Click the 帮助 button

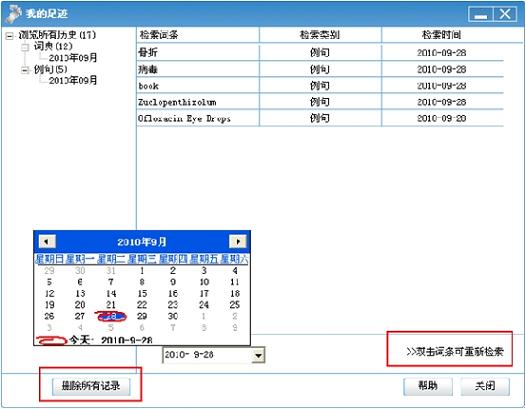tap(428, 386)
